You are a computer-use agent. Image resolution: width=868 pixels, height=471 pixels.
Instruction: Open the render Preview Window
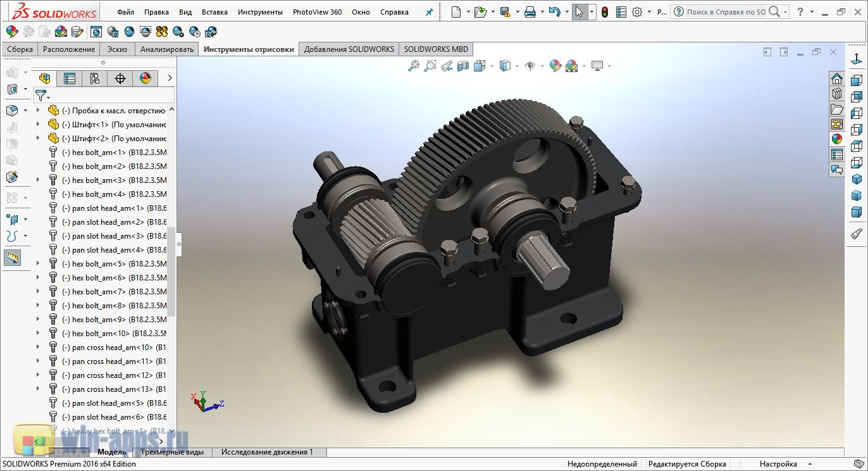click(x=113, y=31)
